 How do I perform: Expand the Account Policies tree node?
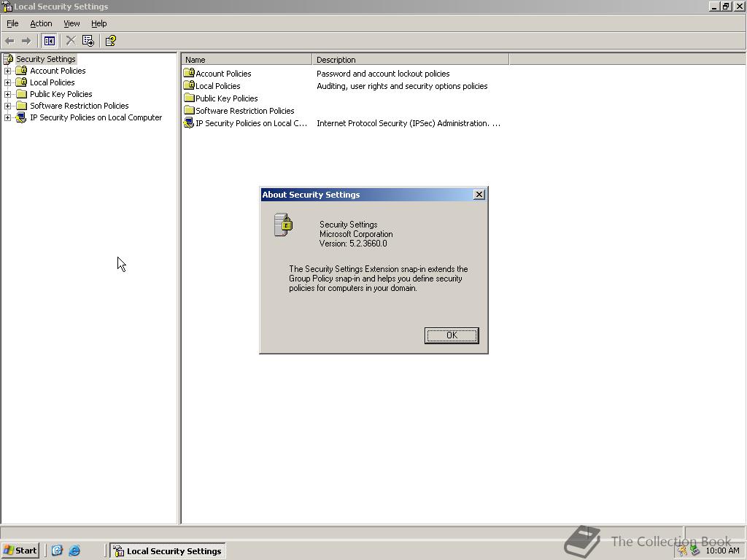point(7,71)
